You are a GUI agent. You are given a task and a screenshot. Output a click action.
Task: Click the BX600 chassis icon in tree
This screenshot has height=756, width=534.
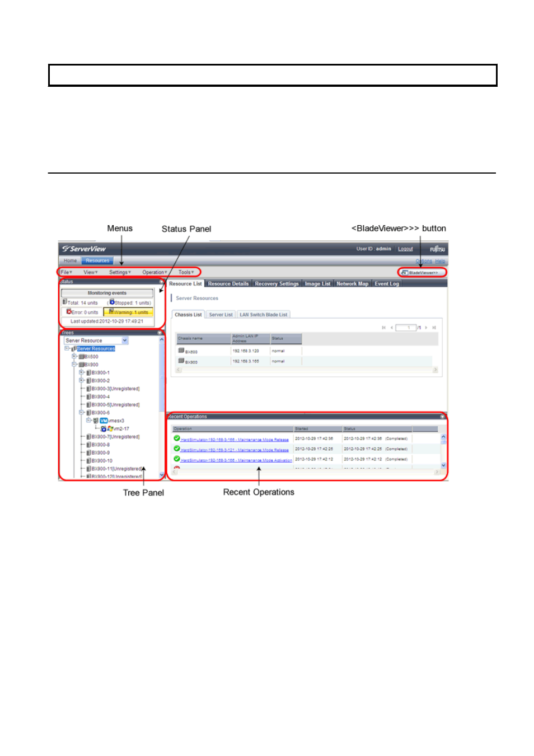(81, 357)
